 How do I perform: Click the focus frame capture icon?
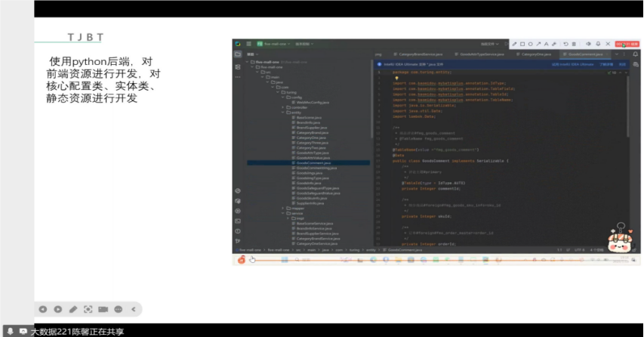(x=88, y=309)
